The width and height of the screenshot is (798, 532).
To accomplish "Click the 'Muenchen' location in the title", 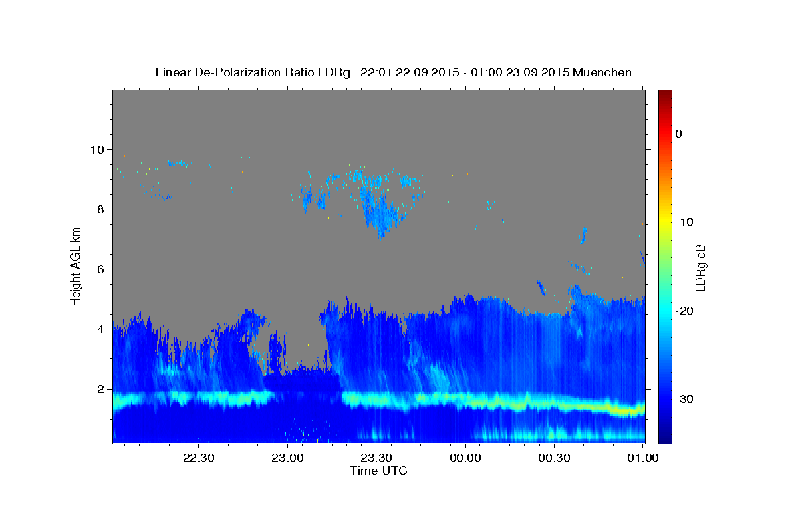I will pyautogui.click(x=602, y=72).
